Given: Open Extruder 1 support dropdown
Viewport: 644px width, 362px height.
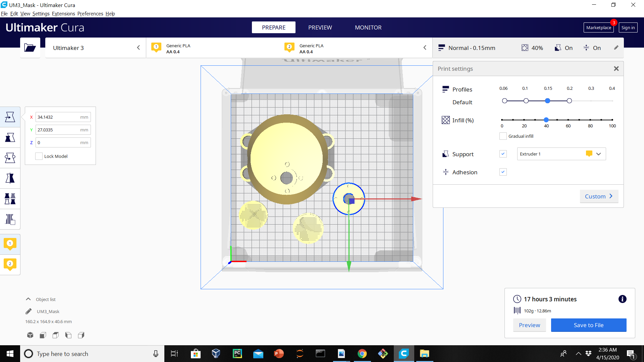Looking at the screenshot, I should point(561,154).
